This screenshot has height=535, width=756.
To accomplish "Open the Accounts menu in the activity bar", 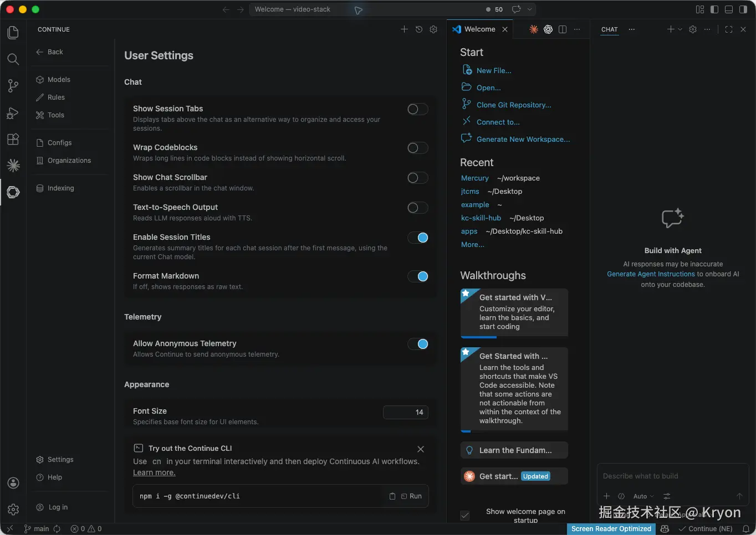I will tap(13, 483).
